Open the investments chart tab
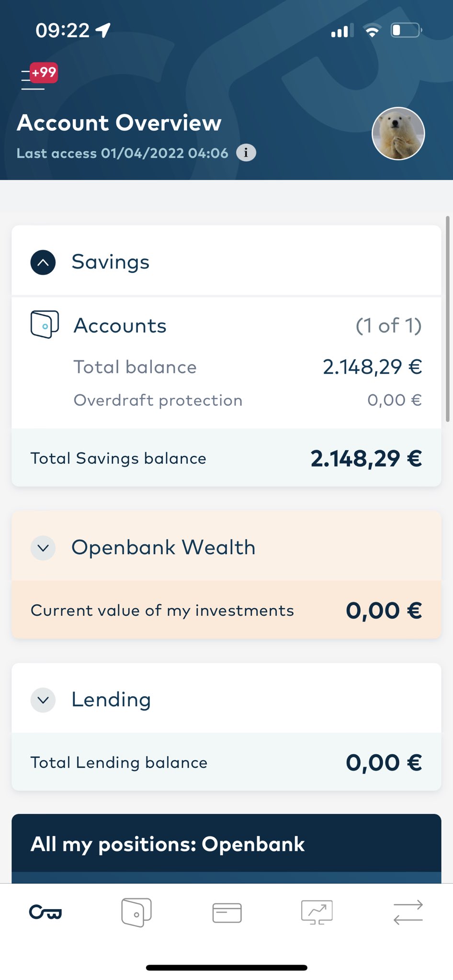The height and width of the screenshot is (980, 453). tap(317, 913)
